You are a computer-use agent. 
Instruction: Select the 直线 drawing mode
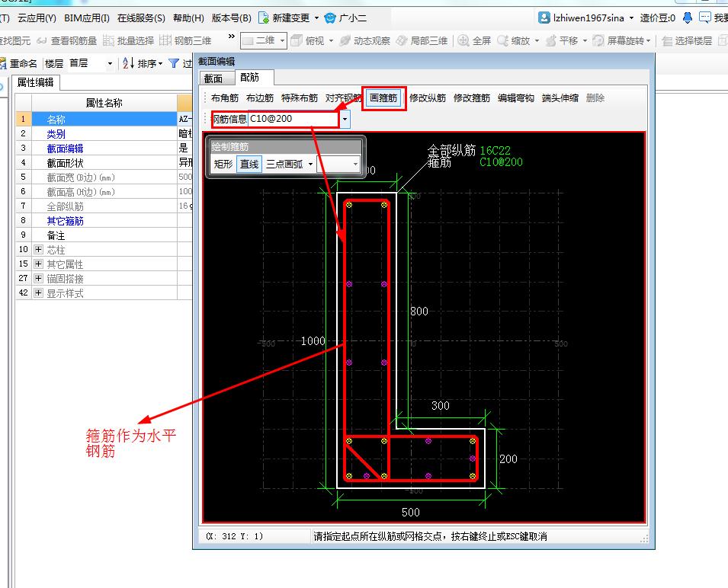[249, 165]
